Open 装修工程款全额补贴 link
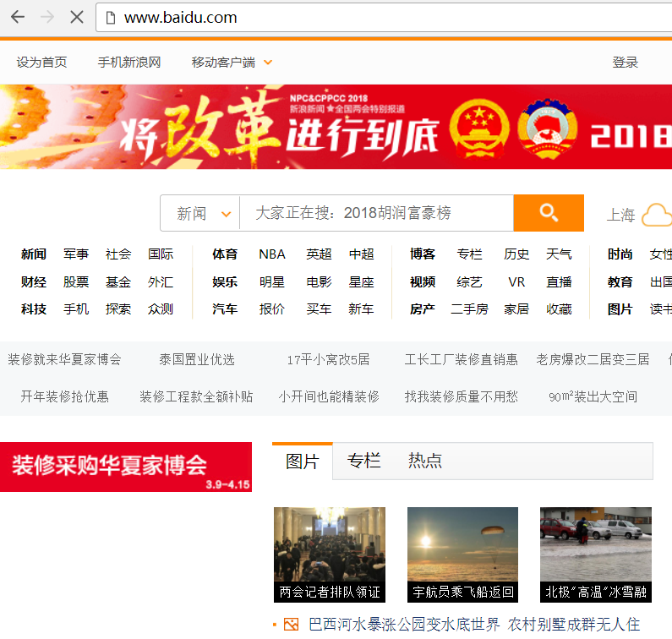The width and height of the screenshot is (672, 639). click(x=196, y=397)
